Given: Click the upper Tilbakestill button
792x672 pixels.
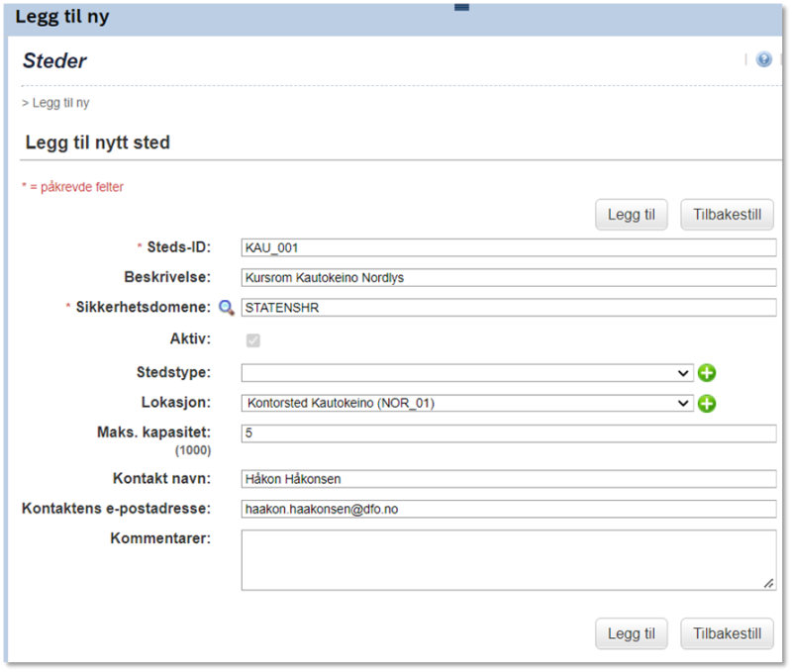Looking at the screenshot, I should click(x=727, y=215).
